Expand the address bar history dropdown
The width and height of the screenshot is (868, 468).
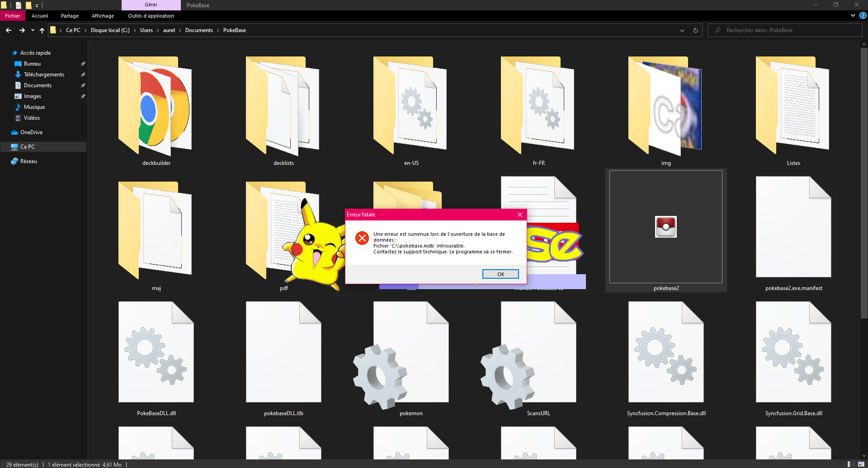point(682,30)
